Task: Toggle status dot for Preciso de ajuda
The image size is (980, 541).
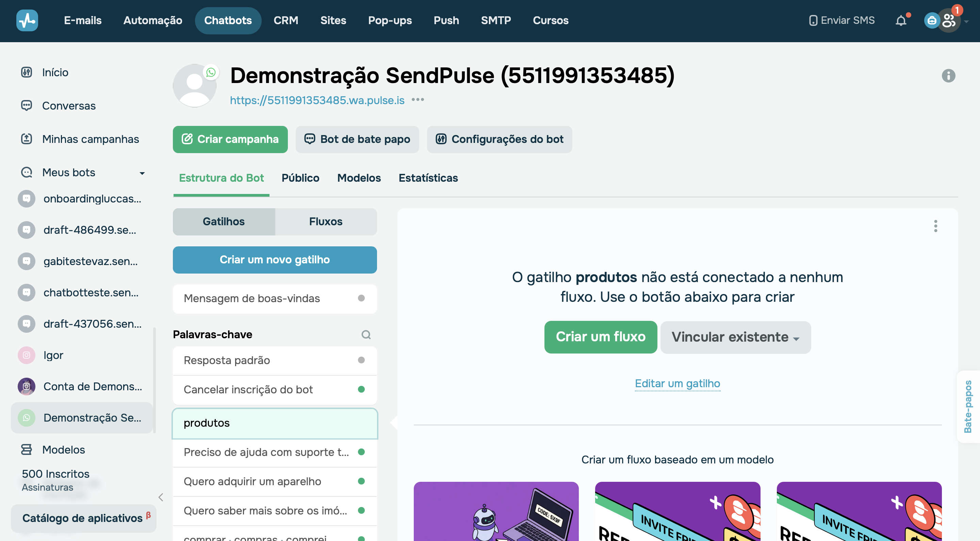Action: pos(361,452)
